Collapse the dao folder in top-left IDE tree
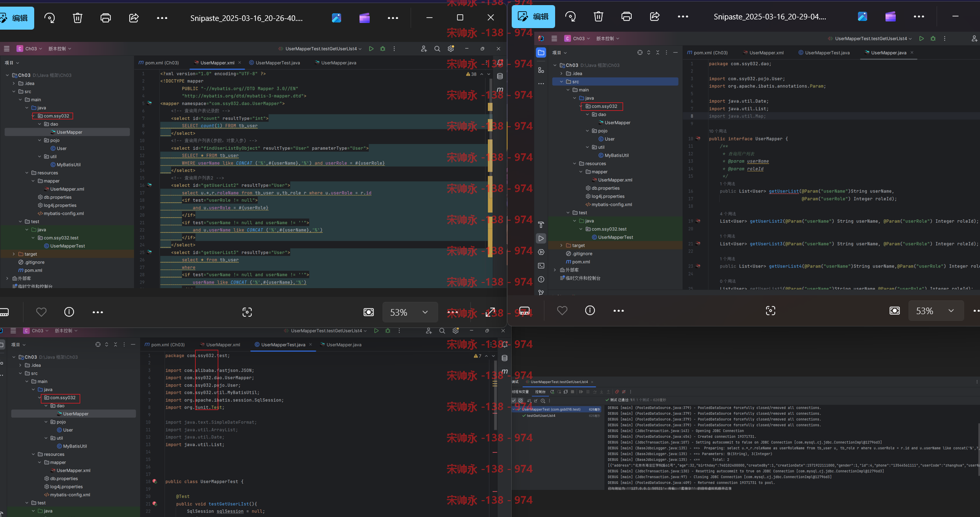This screenshot has width=980, height=517. (x=40, y=124)
